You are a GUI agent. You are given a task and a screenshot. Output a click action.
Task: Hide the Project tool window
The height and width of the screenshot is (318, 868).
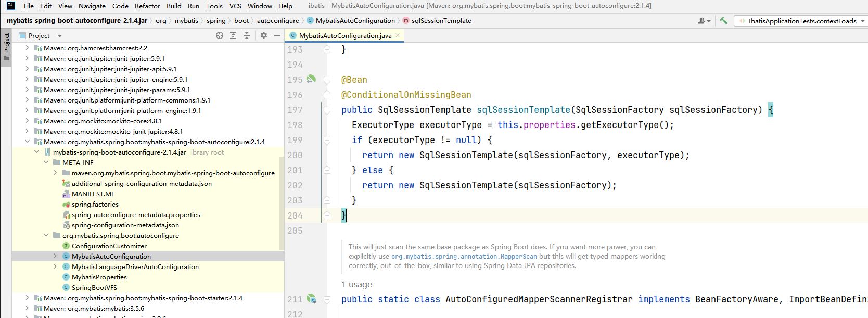click(277, 35)
